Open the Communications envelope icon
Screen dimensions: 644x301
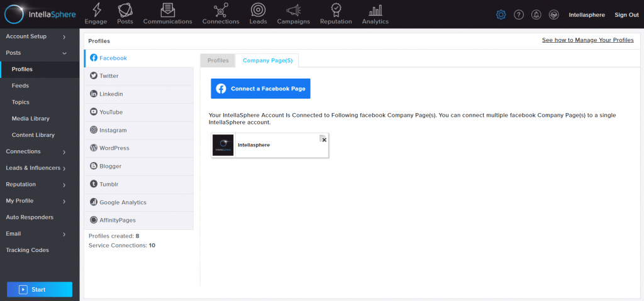pyautogui.click(x=167, y=9)
